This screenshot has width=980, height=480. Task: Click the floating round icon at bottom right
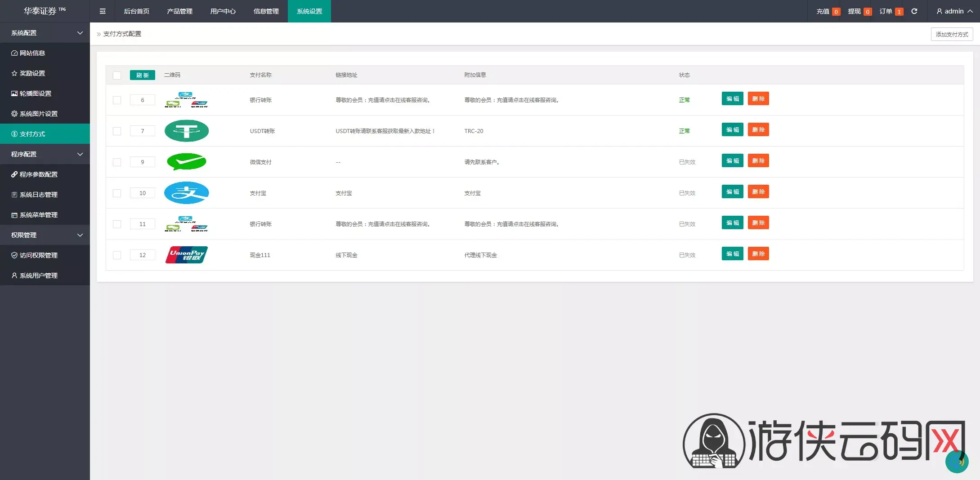(x=957, y=462)
